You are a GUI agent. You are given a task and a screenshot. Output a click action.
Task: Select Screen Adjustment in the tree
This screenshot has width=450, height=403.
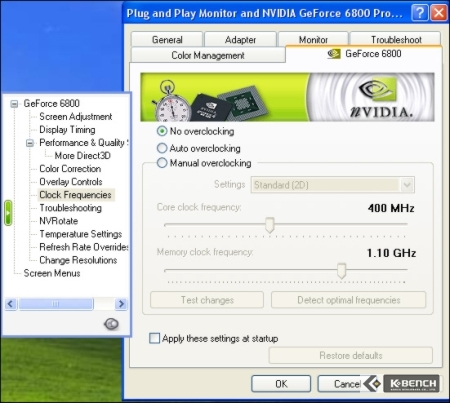point(76,116)
